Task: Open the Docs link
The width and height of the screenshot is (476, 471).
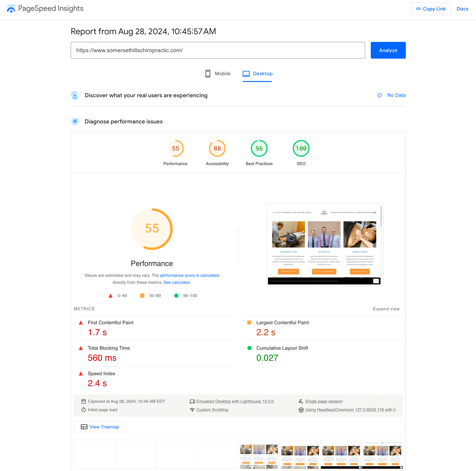Action: point(462,9)
